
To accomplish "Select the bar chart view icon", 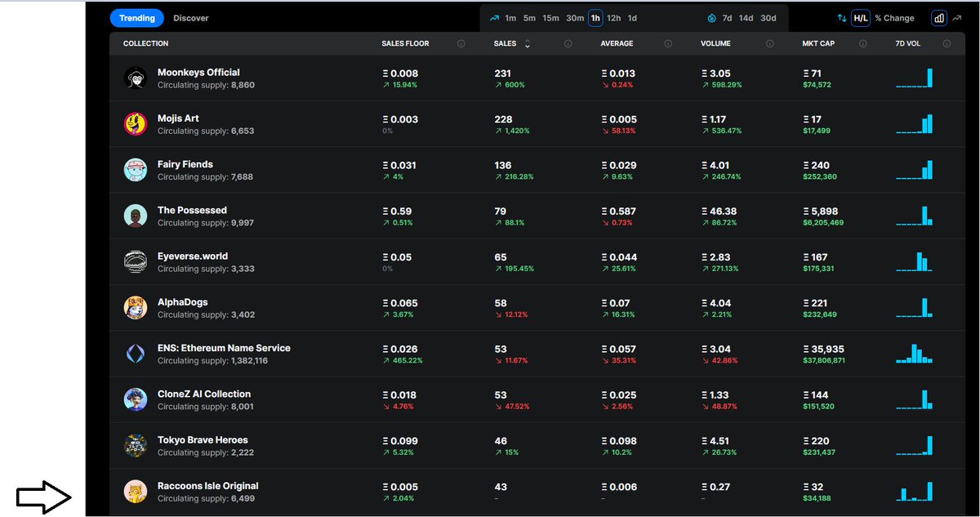I will [939, 18].
